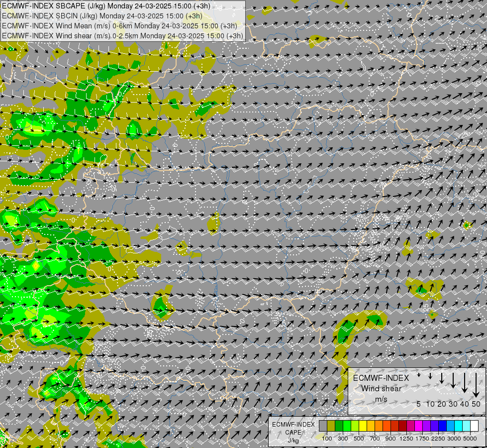Click the '700' CAPE scale value

tap(375, 439)
